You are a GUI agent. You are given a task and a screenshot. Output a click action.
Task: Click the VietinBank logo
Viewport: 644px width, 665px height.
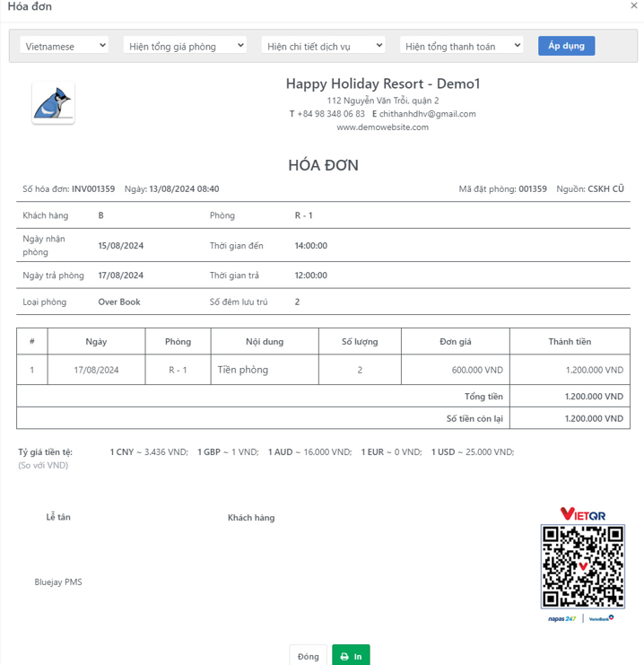pos(601,618)
